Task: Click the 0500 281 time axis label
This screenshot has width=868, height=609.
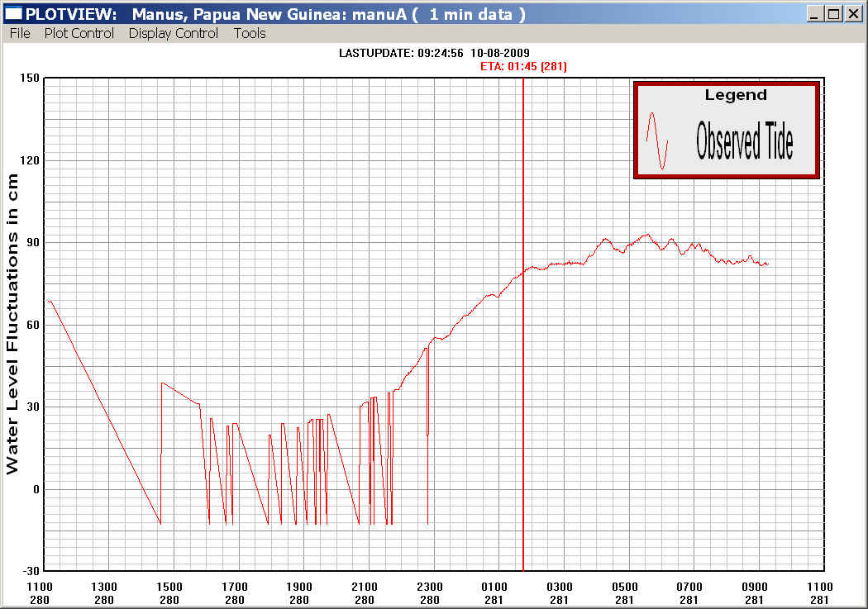Action: 625,593
